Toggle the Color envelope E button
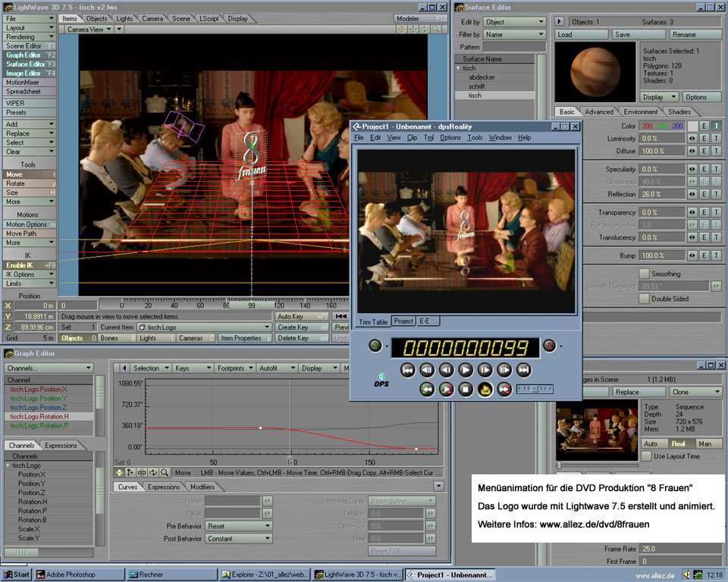This screenshot has width=728, height=582. [704, 126]
